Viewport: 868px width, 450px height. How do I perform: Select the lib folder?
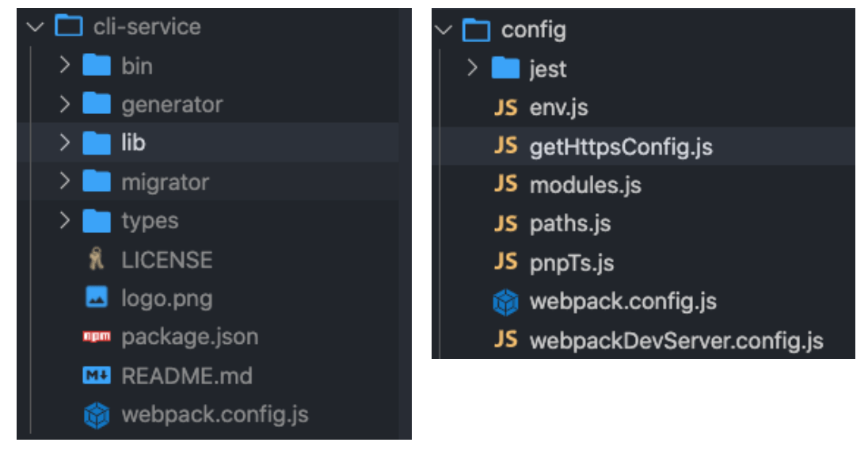133,143
